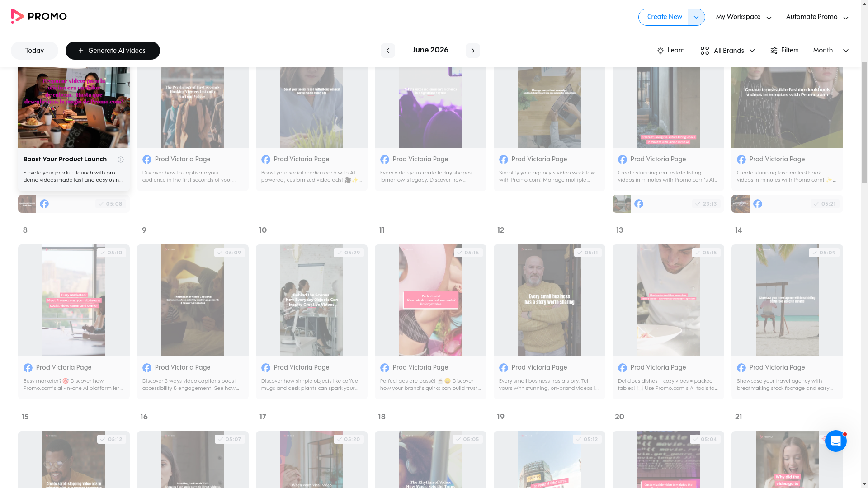This screenshot has height=488, width=868.
Task: Go to previous month arrow
Action: tap(387, 51)
